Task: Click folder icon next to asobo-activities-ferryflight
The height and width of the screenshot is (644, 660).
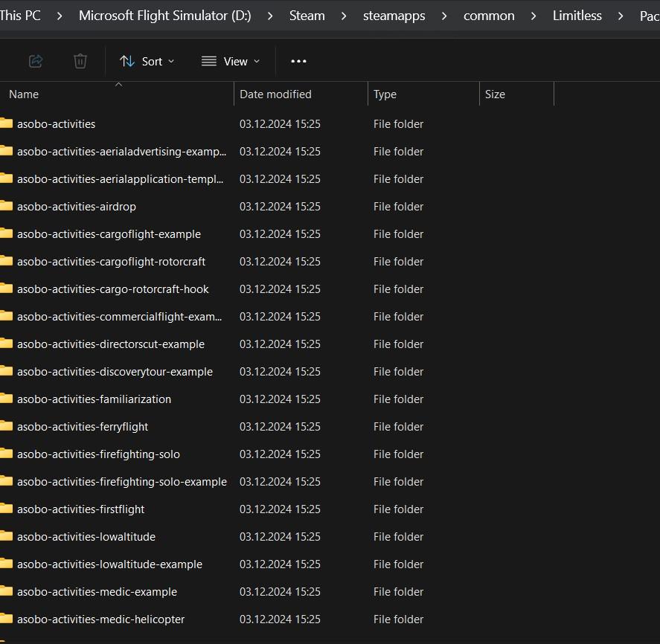Action: [x=7, y=426]
